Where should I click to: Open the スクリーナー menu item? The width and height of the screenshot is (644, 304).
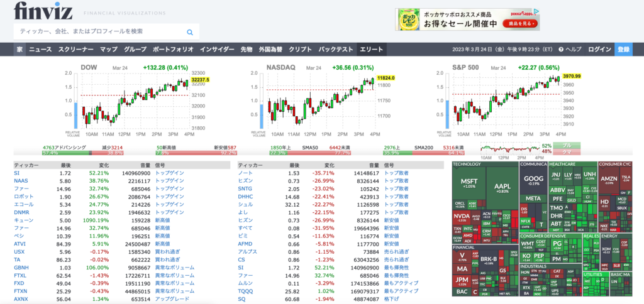[x=75, y=49]
